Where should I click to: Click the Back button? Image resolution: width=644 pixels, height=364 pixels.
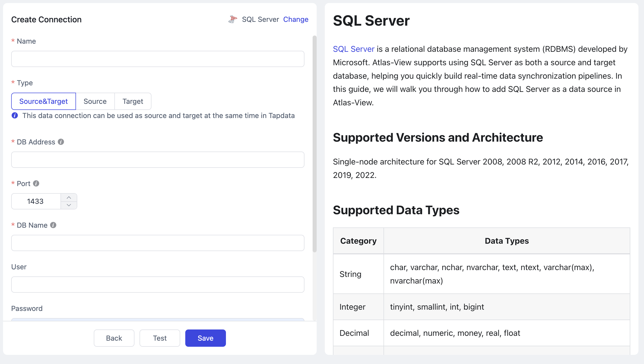pyautogui.click(x=114, y=338)
